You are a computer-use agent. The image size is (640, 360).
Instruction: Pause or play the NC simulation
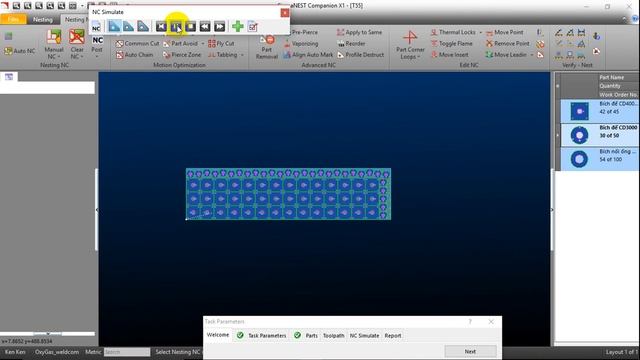click(x=176, y=27)
